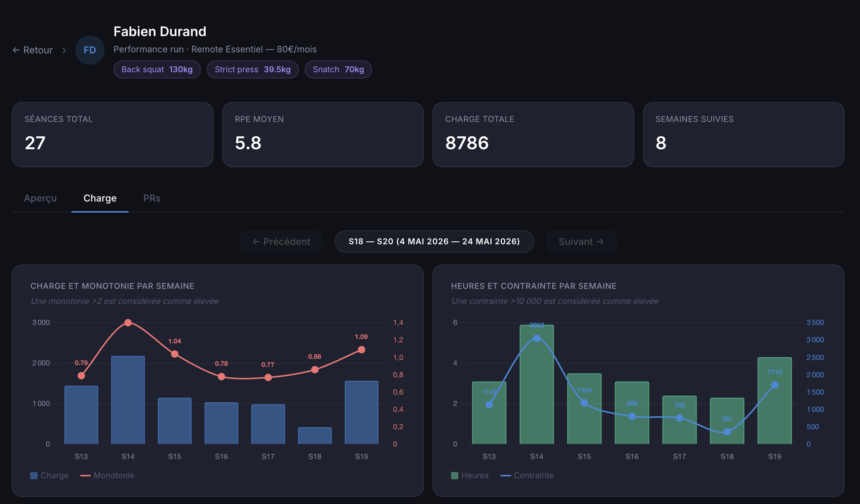Click the monotonie point labeled 0.79

[81, 376]
